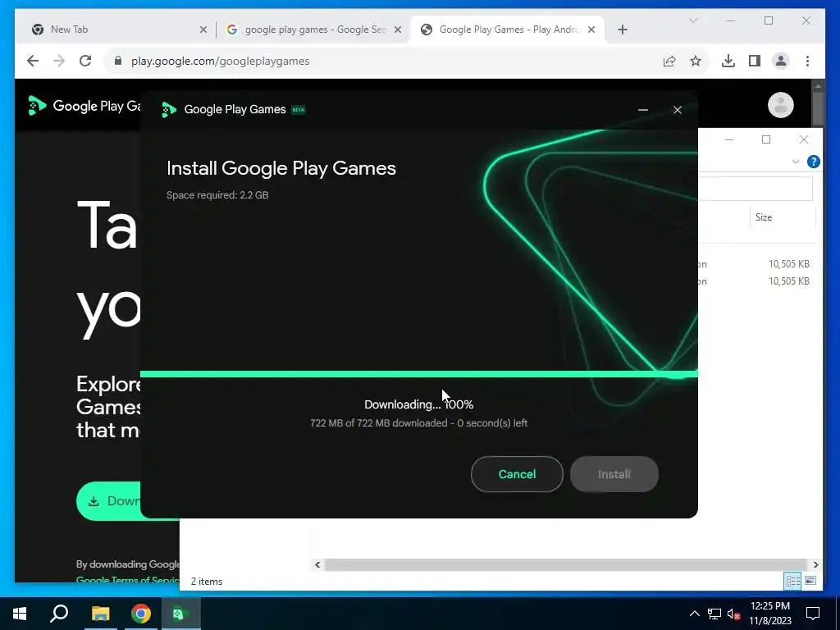Go back in Chrome
The height and width of the screenshot is (630, 840).
point(33,61)
